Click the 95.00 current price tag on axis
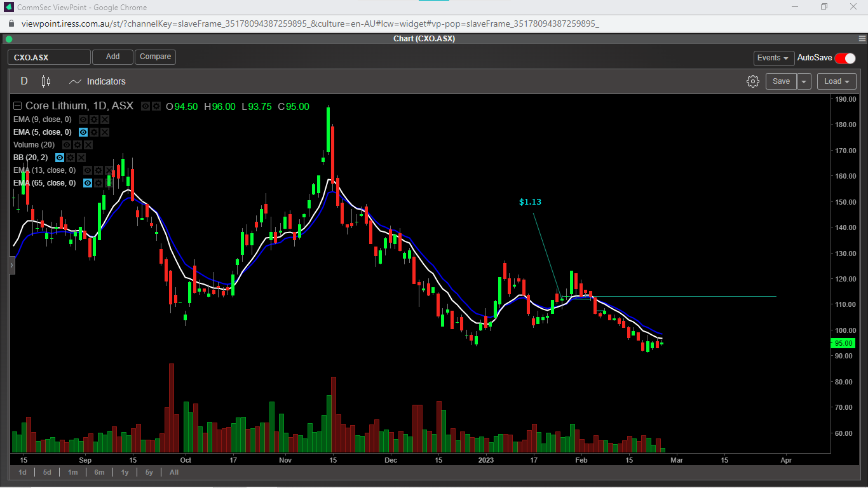This screenshot has width=868, height=488. pos(843,343)
